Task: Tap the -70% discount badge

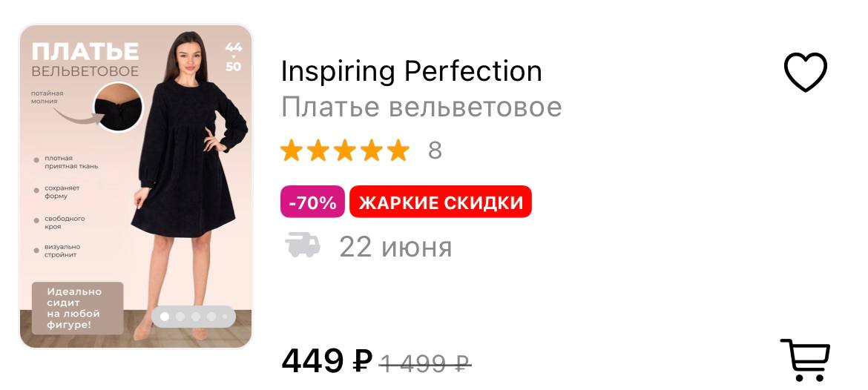Action: [313, 202]
